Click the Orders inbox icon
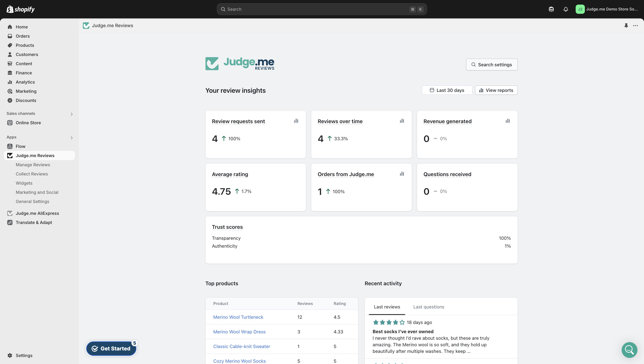 click(x=10, y=36)
